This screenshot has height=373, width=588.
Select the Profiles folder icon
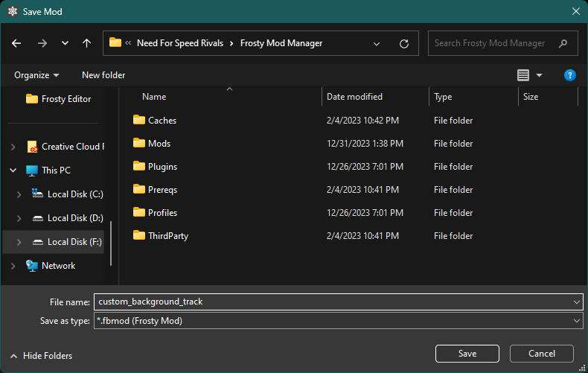(x=139, y=212)
